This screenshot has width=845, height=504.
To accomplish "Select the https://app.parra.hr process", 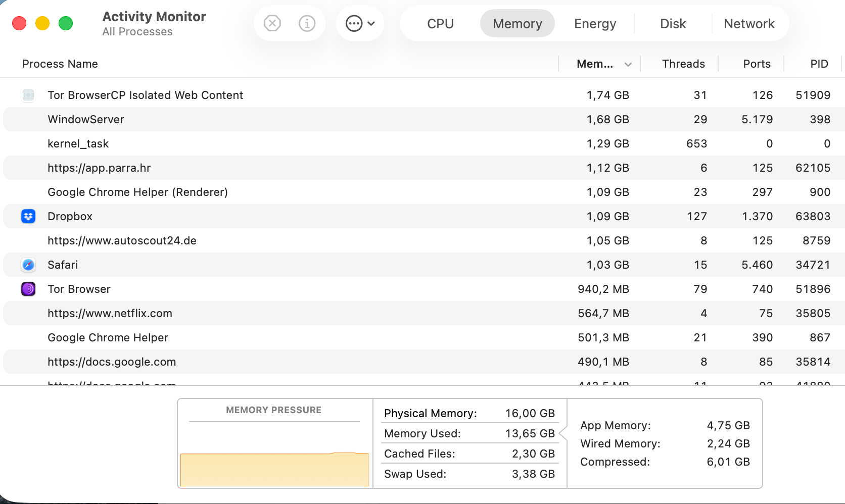I will coord(99,168).
